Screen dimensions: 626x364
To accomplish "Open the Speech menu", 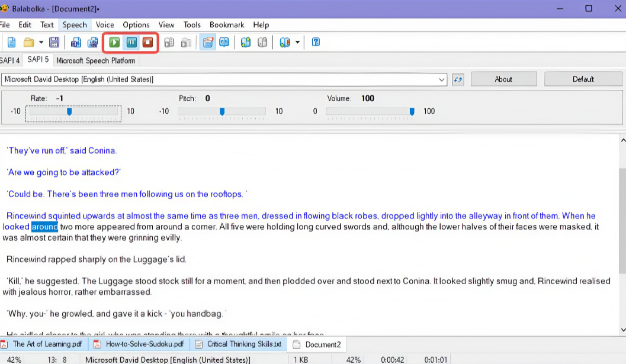I will coord(75,25).
